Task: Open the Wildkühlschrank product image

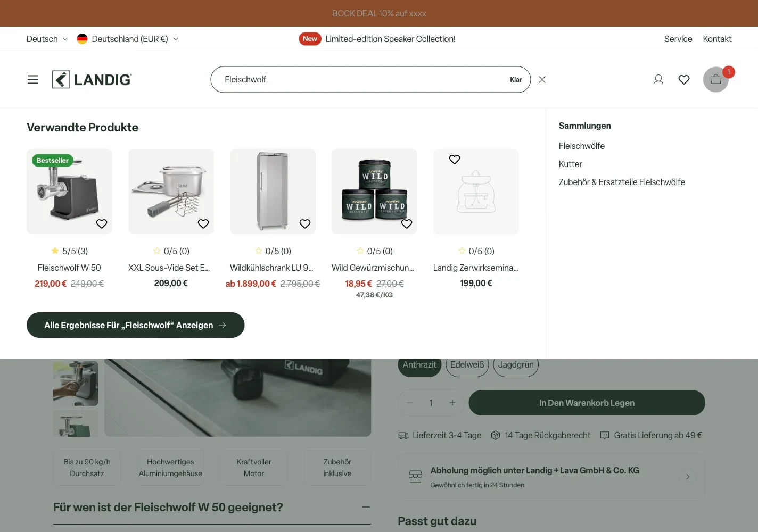Action: point(273,192)
